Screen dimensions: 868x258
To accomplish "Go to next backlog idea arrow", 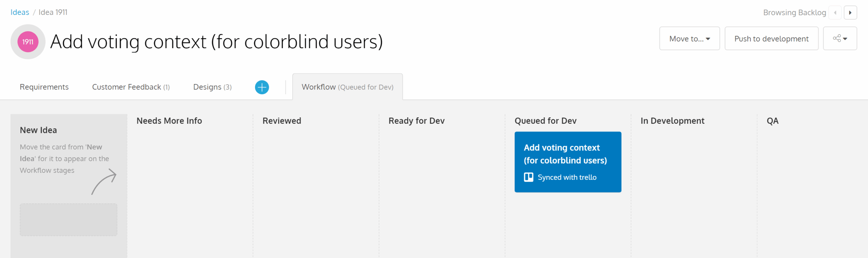I will [850, 13].
